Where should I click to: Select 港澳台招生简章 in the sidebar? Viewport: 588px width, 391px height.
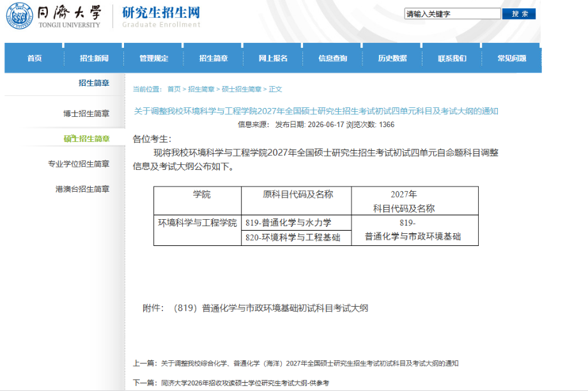(x=82, y=189)
